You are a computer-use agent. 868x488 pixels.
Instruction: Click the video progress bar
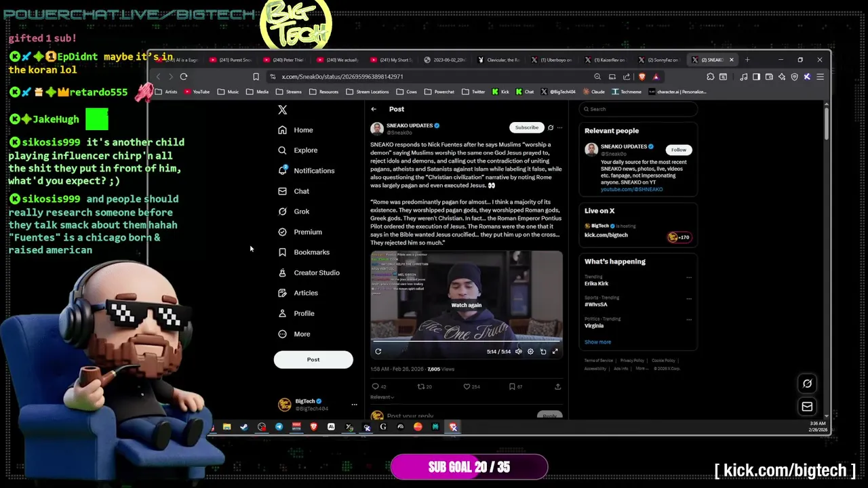click(467, 341)
